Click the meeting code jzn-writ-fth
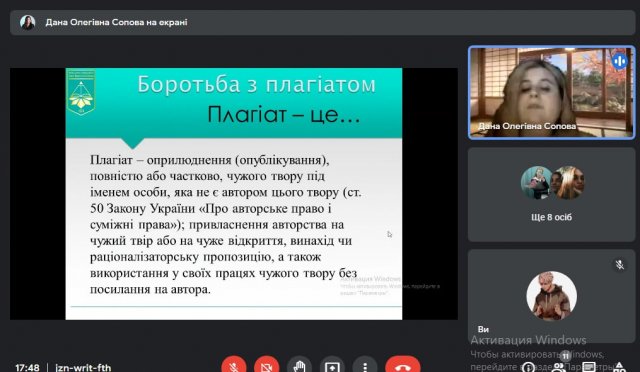 coord(83,368)
